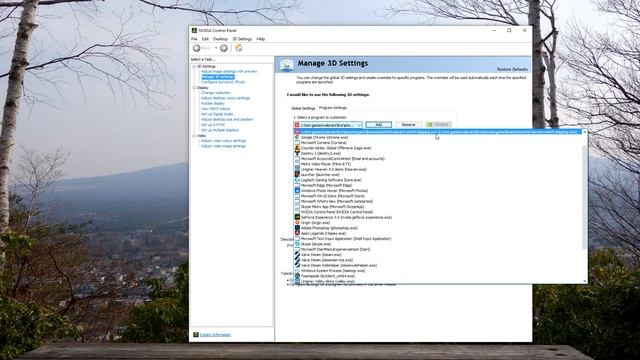Click the Logitech Gaming Software icon
The image size is (640, 360).
pos(297,180)
